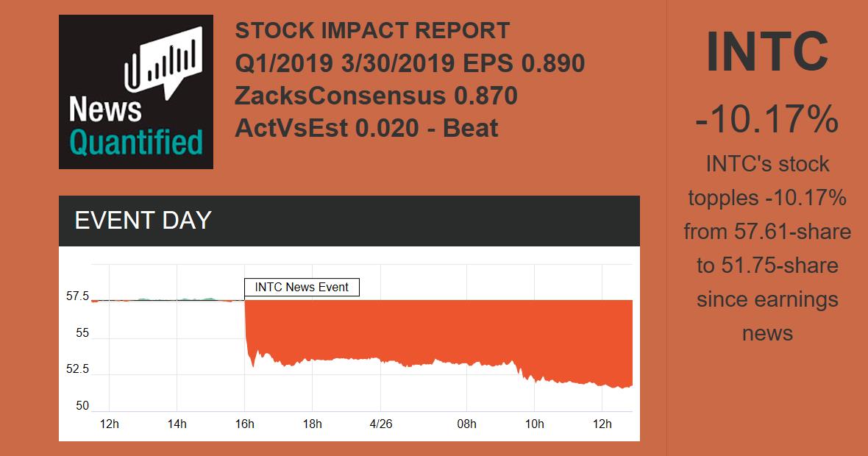Viewport: 868px width, 456px height.
Task: Click the ActVsEst 0.020 - Beat text
Action: [x=366, y=128]
